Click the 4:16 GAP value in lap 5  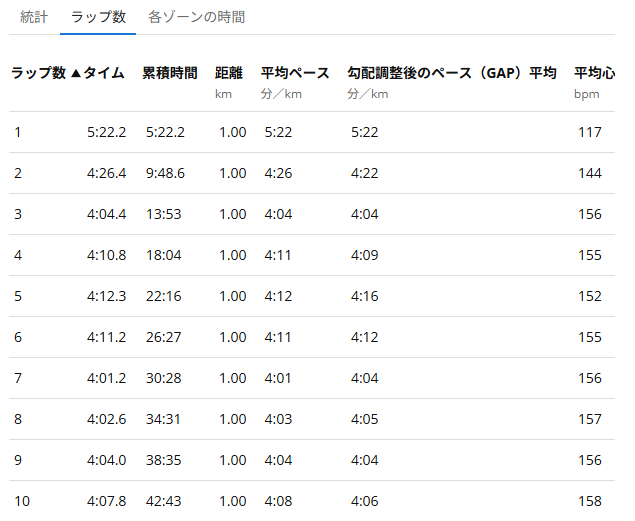365,296
